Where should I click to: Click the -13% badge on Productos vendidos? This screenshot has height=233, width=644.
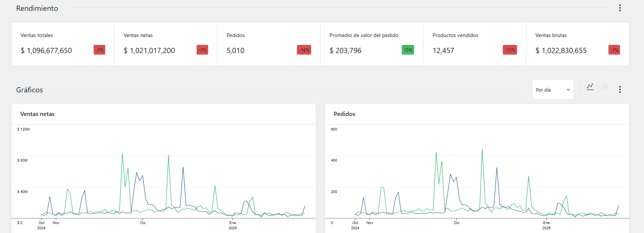(510, 50)
